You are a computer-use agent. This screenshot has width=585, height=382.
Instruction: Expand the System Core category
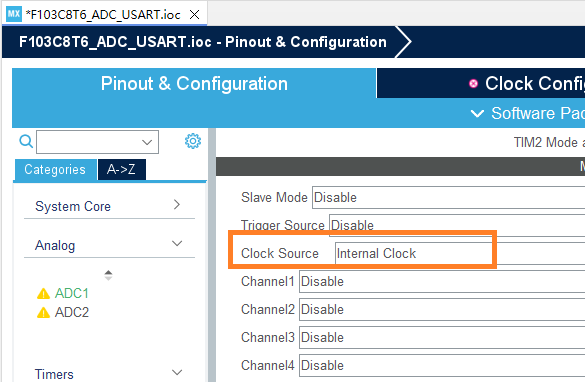tap(109, 206)
